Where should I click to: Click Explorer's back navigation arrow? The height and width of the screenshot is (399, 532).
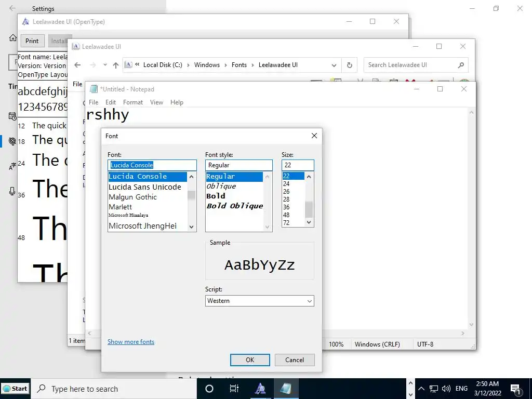78,65
